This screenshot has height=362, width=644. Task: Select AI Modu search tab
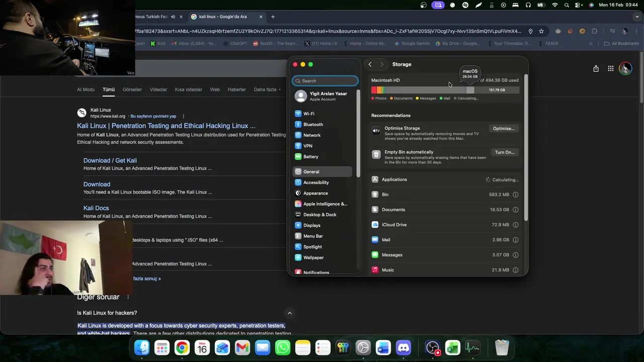click(x=86, y=89)
